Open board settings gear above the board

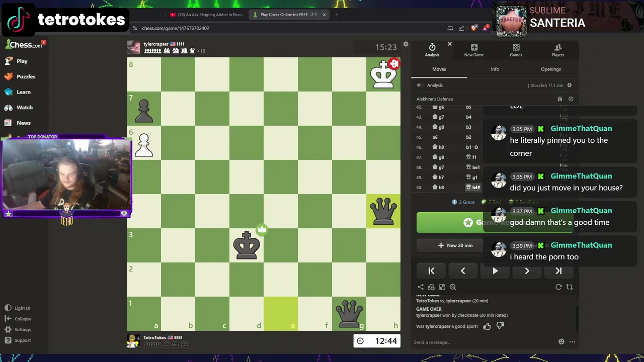tap(406, 45)
